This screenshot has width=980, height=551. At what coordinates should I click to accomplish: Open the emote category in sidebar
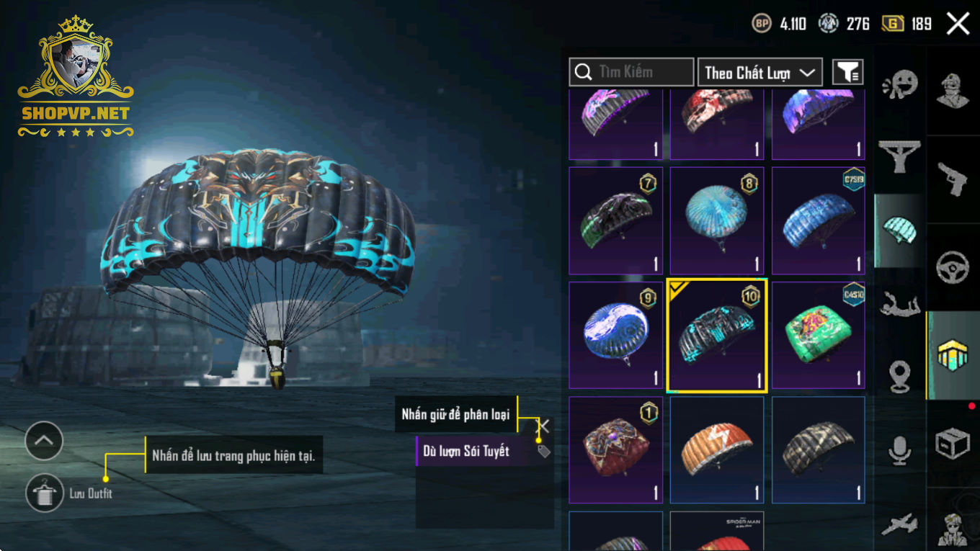(900, 85)
